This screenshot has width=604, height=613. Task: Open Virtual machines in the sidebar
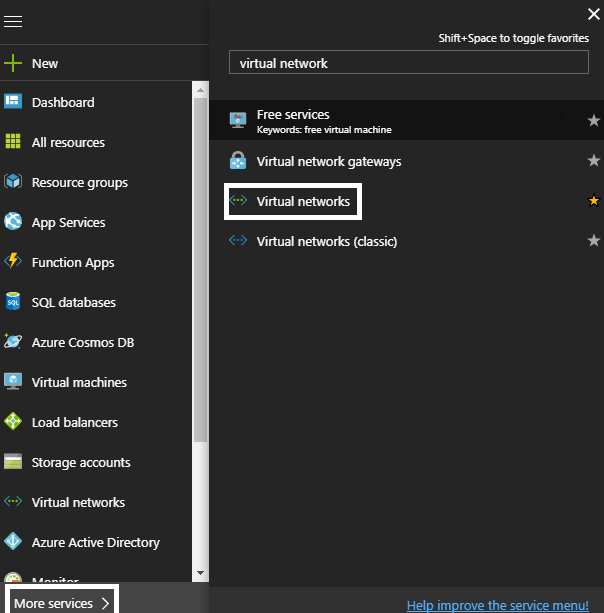pyautogui.click(x=79, y=382)
